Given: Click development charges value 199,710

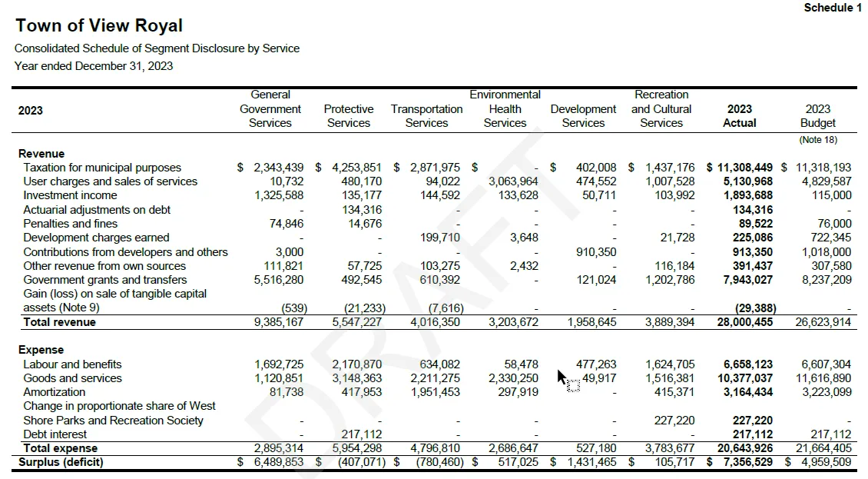Looking at the screenshot, I should [439, 238].
